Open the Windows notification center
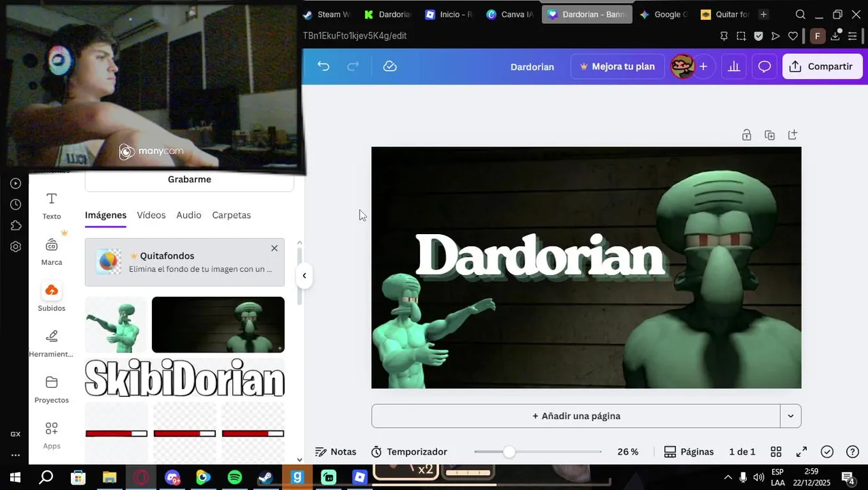Image resolution: width=868 pixels, height=490 pixels. click(x=848, y=478)
